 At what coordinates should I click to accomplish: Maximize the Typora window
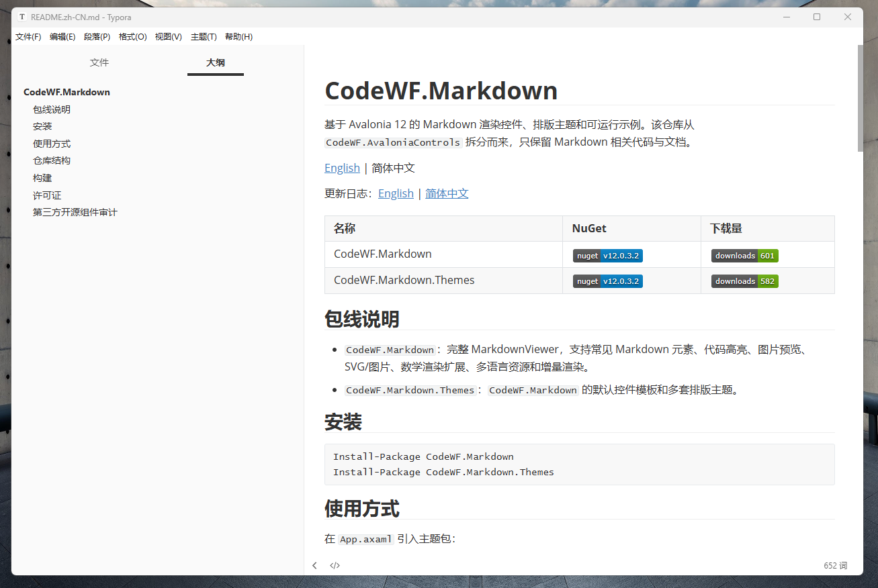817,17
